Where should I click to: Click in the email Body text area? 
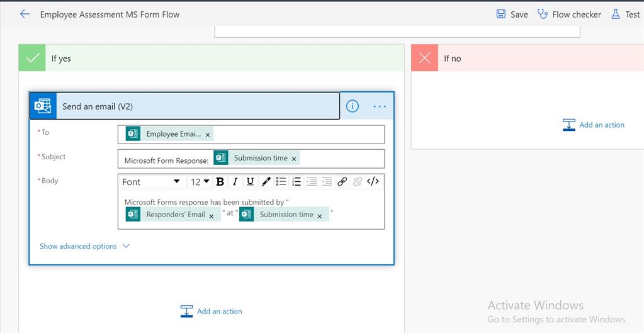tap(251, 210)
